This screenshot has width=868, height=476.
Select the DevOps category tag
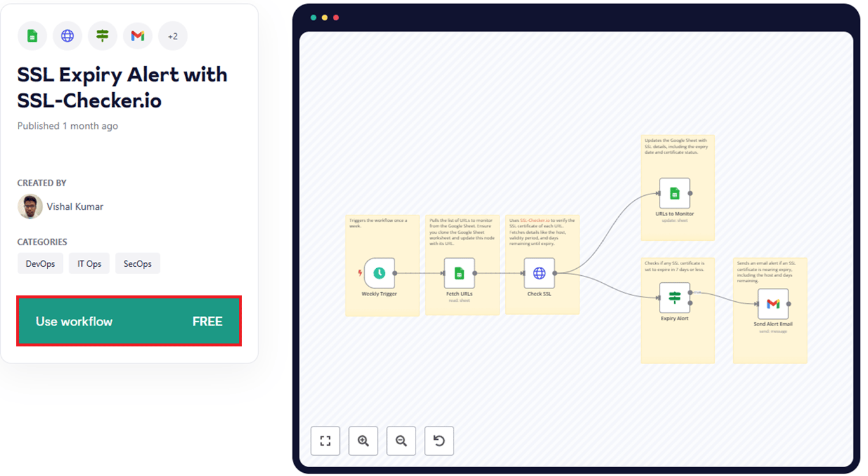(x=40, y=263)
